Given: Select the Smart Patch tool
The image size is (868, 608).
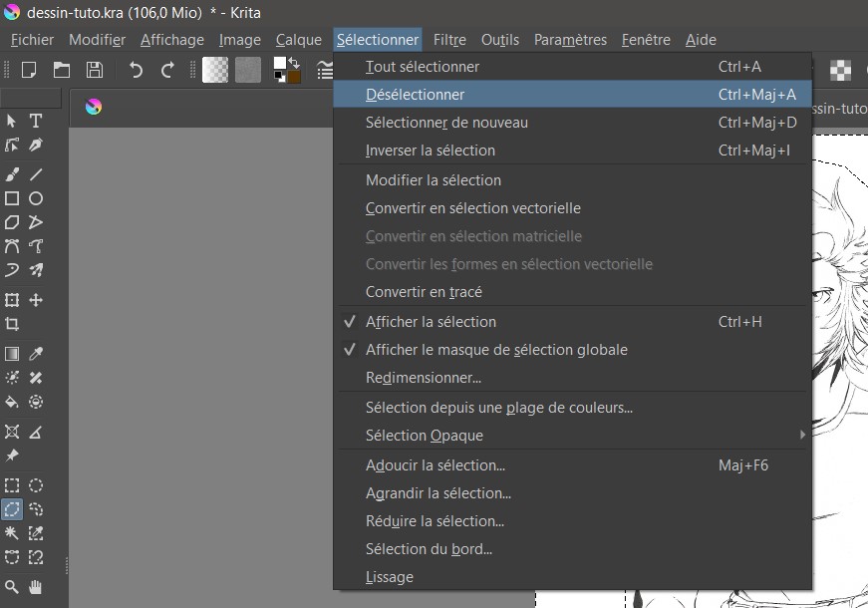Looking at the screenshot, I should (36, 378).
